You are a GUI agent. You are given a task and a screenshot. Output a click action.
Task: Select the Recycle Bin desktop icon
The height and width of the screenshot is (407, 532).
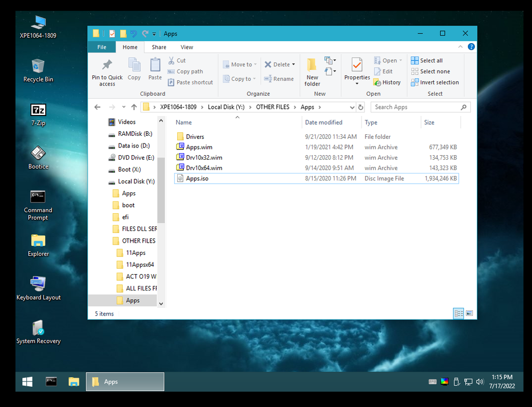[38, 71]
